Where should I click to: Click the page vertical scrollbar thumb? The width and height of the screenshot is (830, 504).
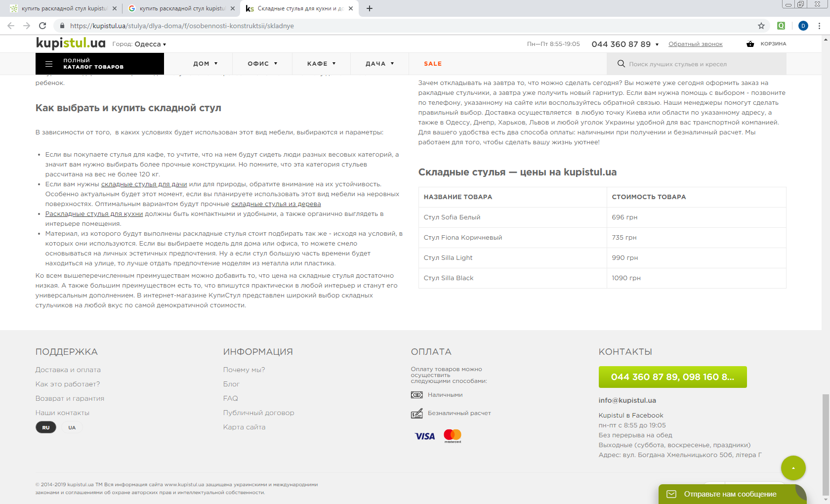(x=826, y=445)
